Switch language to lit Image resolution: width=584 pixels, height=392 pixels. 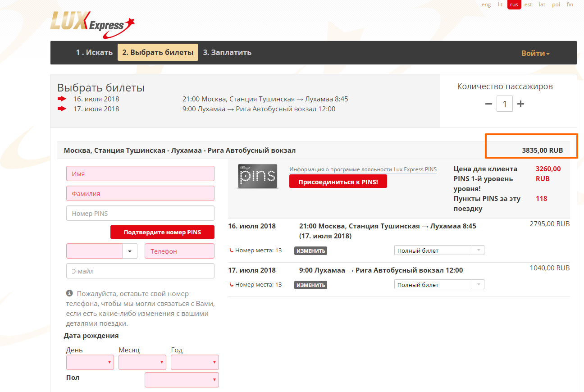pyautogui.click(x=500, y=5)
